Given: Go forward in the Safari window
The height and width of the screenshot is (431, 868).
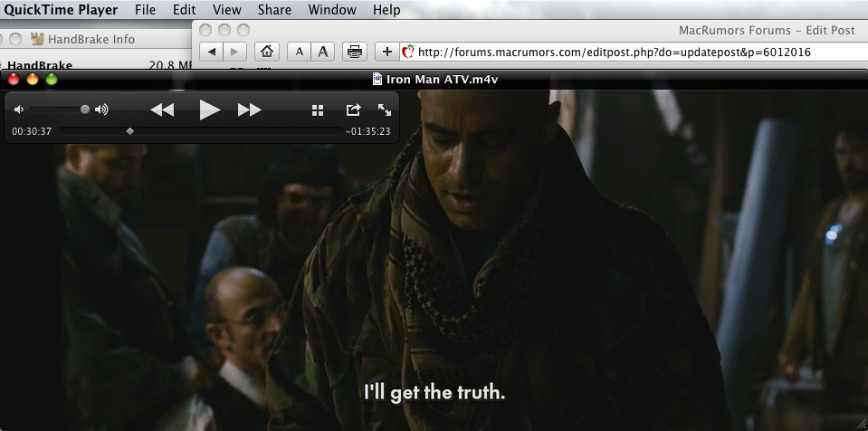Looking at the screenshot, I should click(x=234, y=53).
